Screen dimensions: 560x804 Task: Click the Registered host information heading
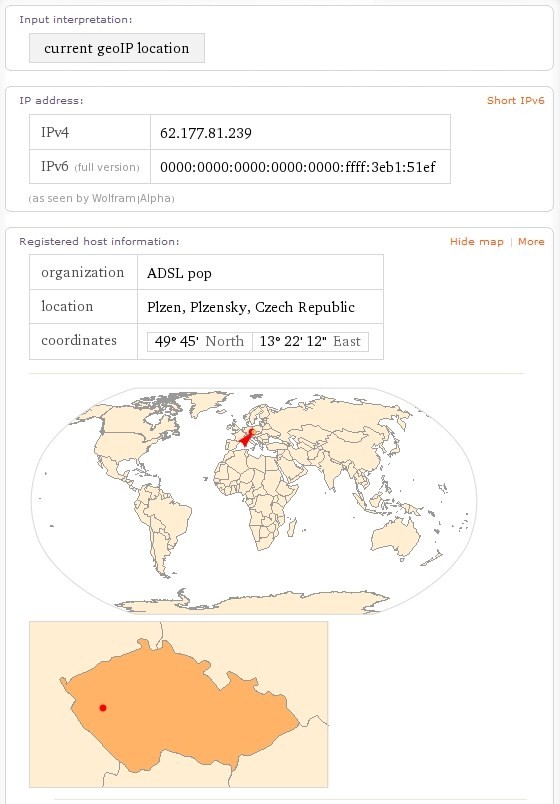coord(99,242)
